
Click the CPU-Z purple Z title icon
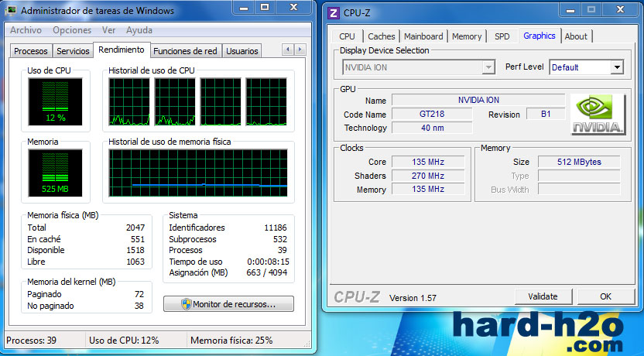pos(334,13)
